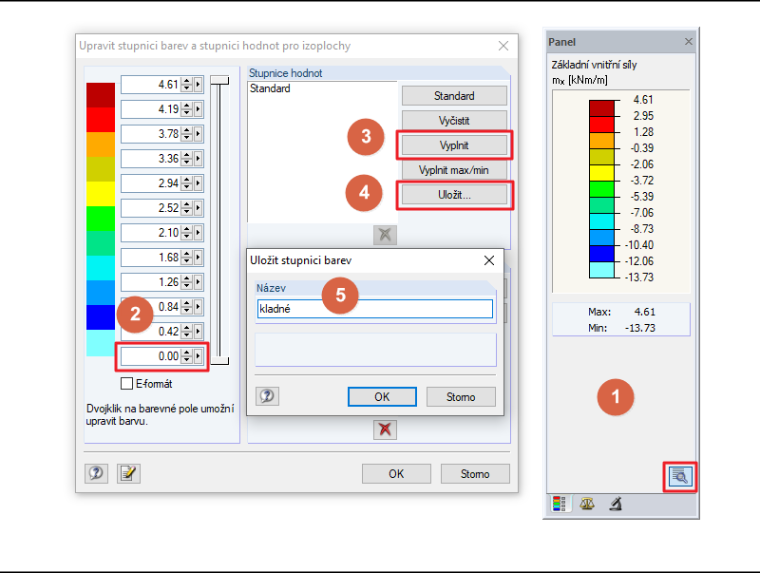Close the Uložit stupnici barev dialog

coord(489,260)
